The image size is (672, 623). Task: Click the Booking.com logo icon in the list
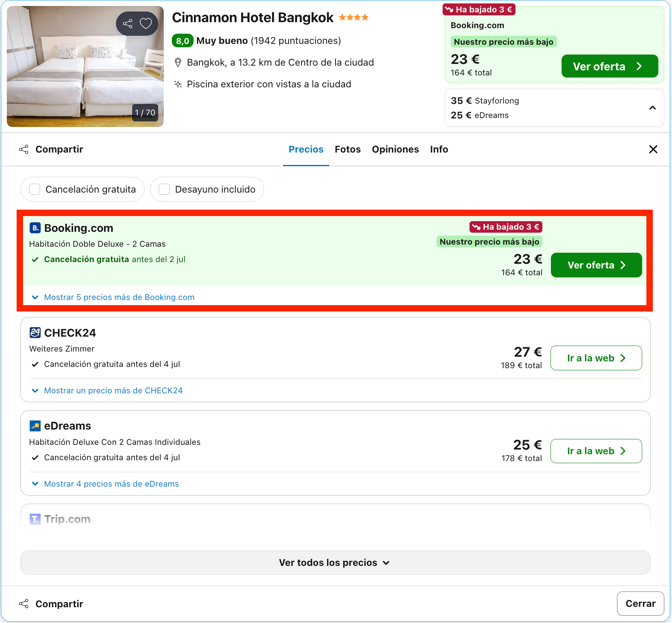[x=35, y=228]
